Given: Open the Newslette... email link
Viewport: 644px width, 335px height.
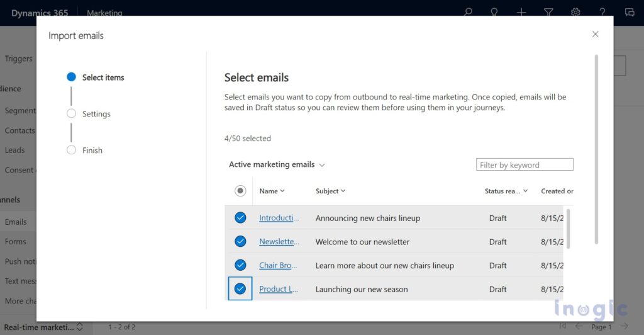Looking at the screenshot, I should point(279,242).
